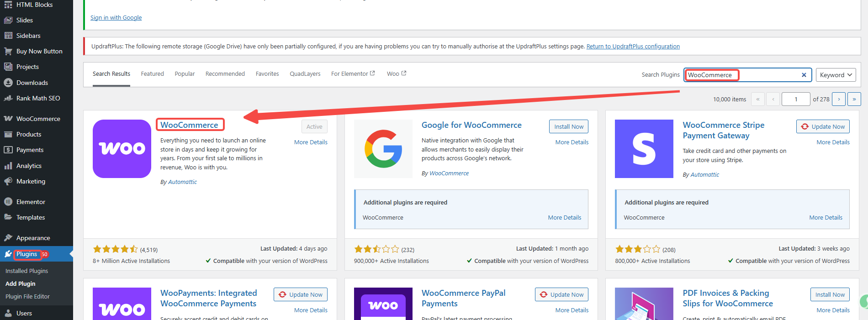The image size is (868, 320).
Task: Update WooCommerce Stripe Payment Gateway now
Action: point(823,126)
